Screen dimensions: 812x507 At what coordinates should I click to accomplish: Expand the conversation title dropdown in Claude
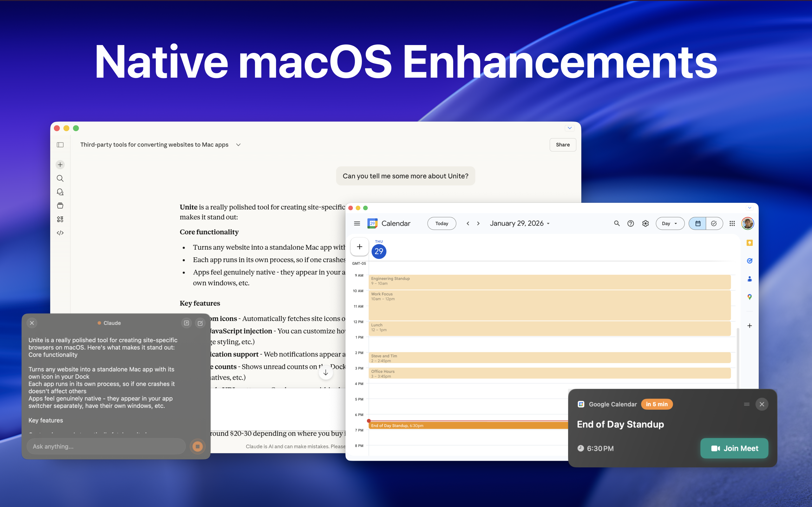(238, 144)
